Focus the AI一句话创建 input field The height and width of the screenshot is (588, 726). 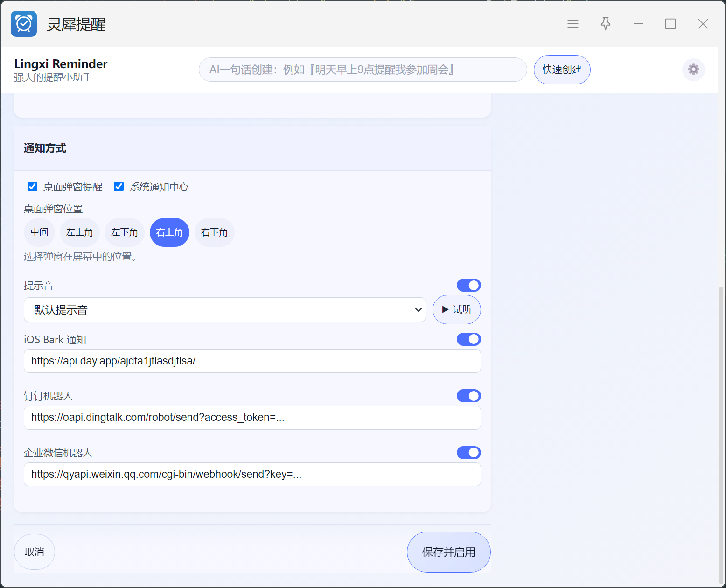click(363, 70)
